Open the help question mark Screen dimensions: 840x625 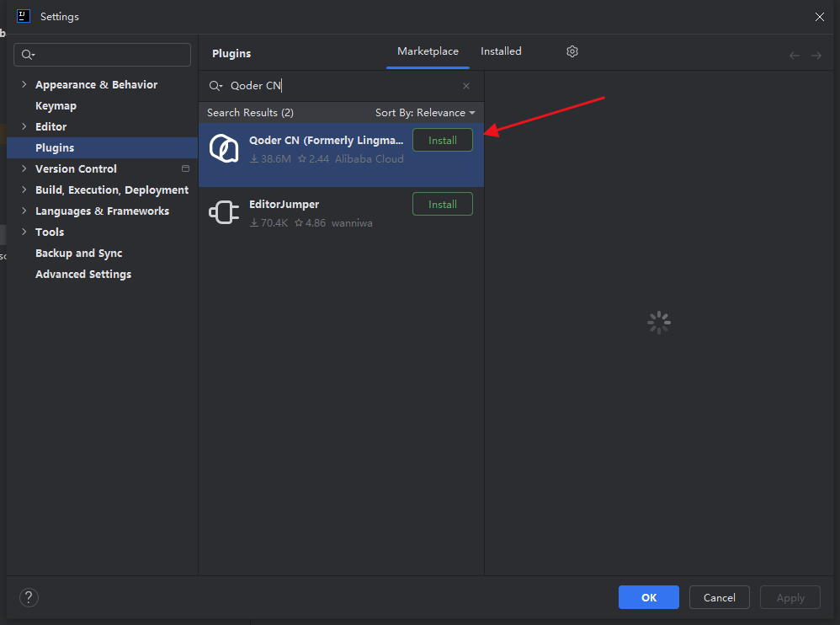click(29, 597)
